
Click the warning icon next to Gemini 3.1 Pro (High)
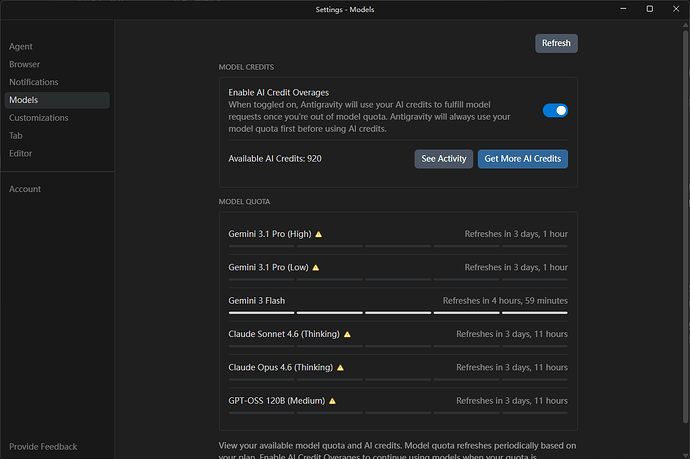tap(319, 234)
